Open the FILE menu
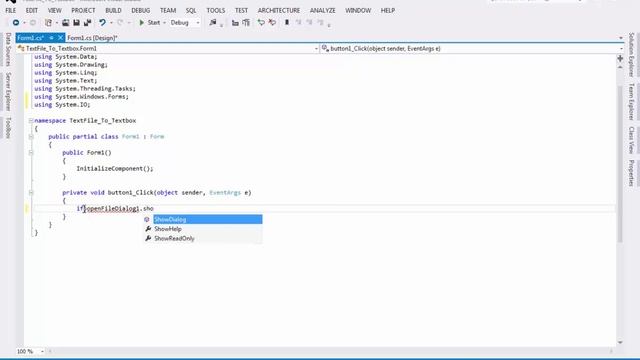 pos(11,10)
